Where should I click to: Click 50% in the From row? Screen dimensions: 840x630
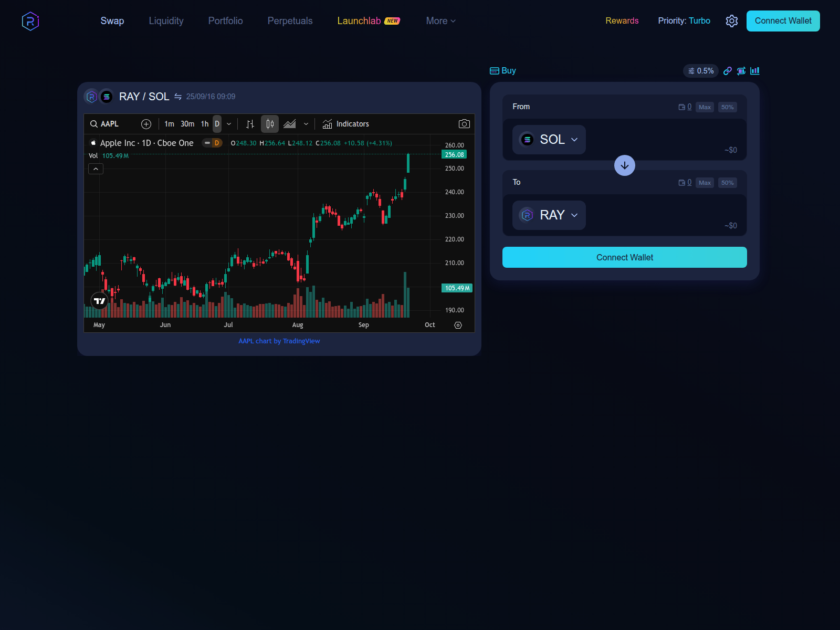pos(727,107)
